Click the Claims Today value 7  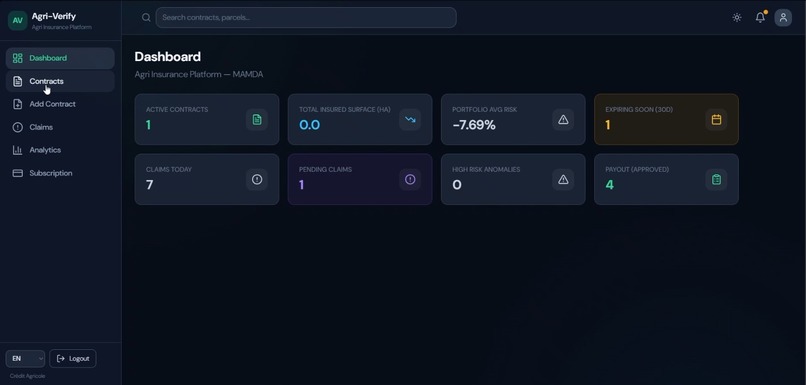pyautogui.click(x=150, y=185)
